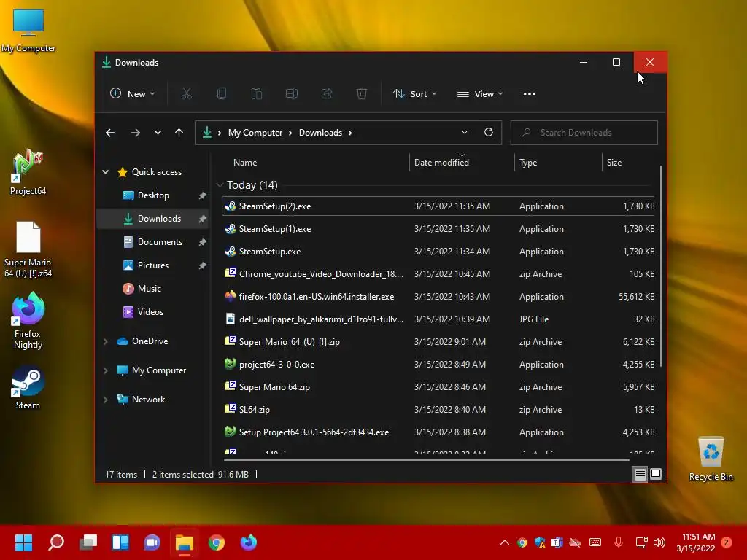Select Pictures in Quick access

click(153, 265)
